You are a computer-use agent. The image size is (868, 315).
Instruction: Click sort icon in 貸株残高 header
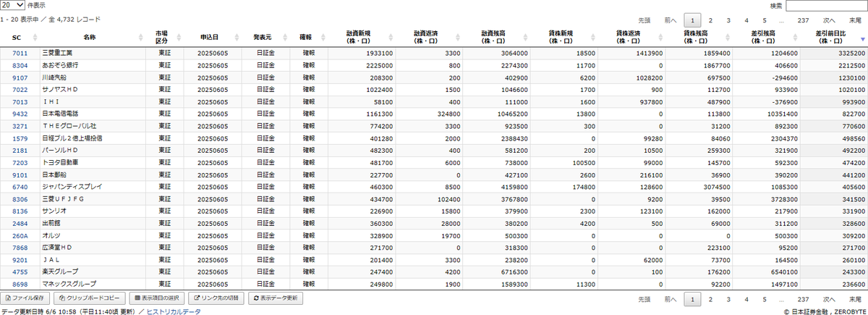coord(727,37)
